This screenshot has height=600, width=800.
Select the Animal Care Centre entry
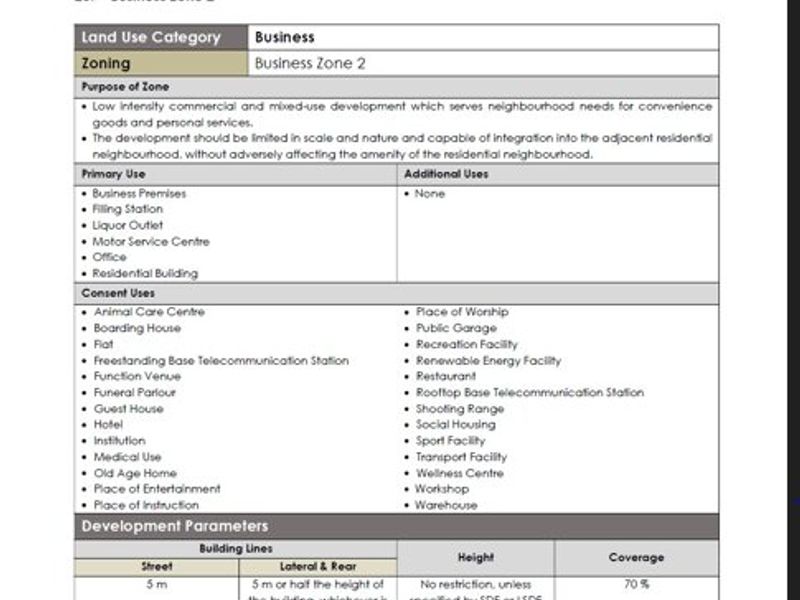coord(149,312)
